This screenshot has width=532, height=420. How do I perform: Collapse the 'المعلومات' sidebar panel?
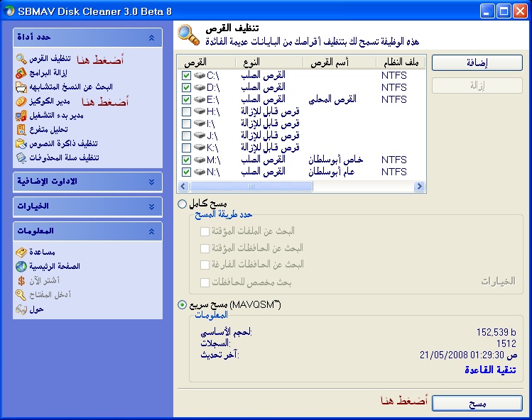pyautogui.click(x=151, y=231)
